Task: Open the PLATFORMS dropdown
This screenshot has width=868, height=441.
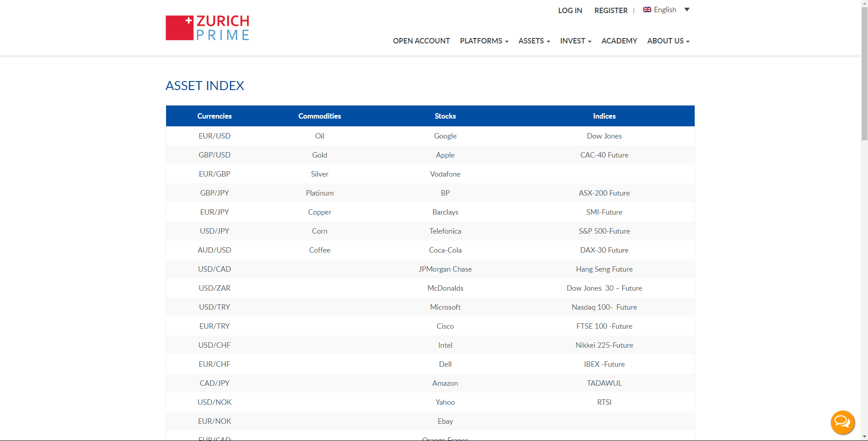Action: tap(483, 41)
